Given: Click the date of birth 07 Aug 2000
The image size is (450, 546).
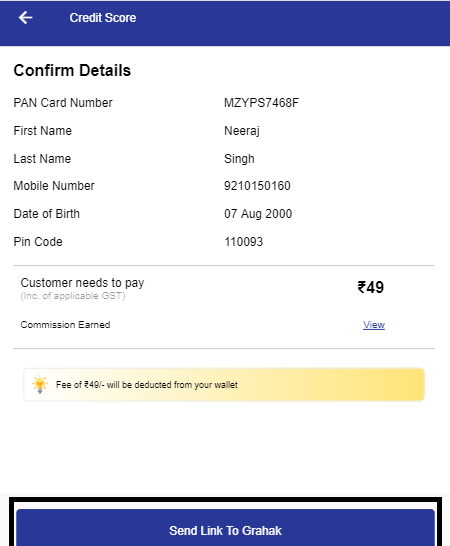Looking at the screenshot, I should click(258, 214).
